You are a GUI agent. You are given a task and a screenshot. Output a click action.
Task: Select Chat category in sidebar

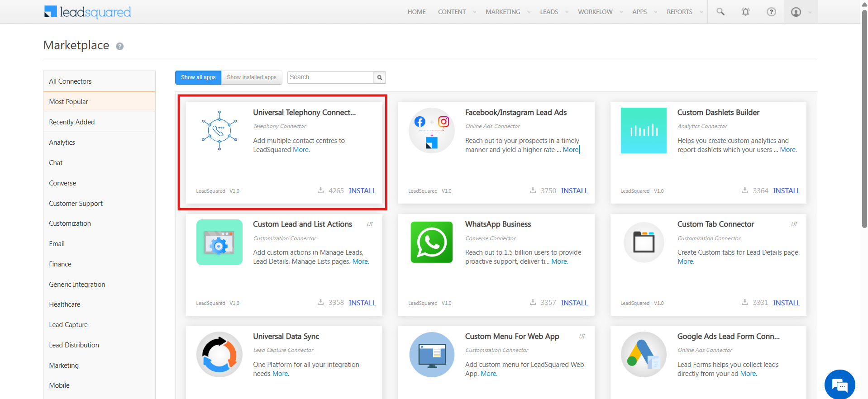tap(99, 163)
